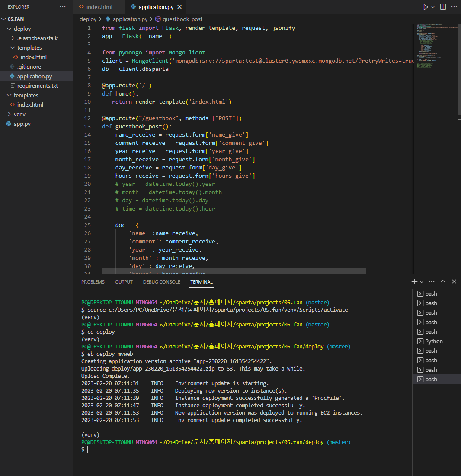The height and width of the screenshot is (476, 461).
Task: Click the MongoClient connection string line
Action: tap(257, 61)
